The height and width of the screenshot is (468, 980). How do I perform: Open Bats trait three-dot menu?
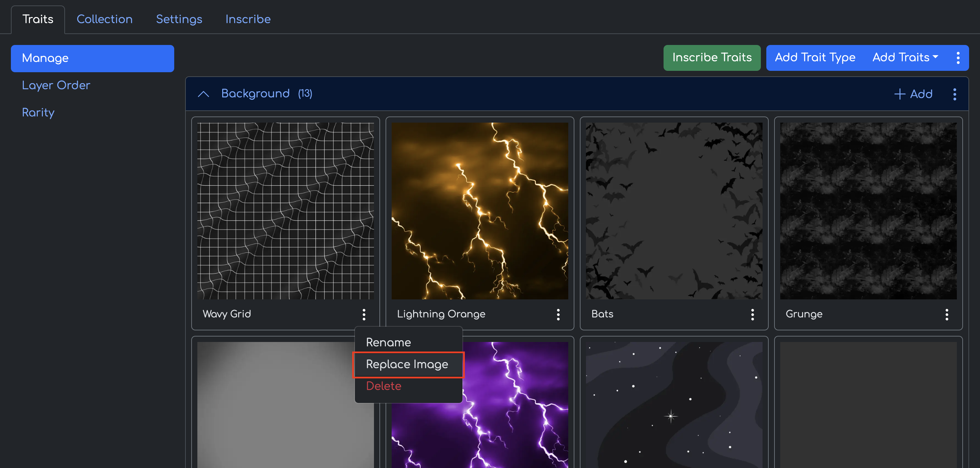tap(752, 314)
